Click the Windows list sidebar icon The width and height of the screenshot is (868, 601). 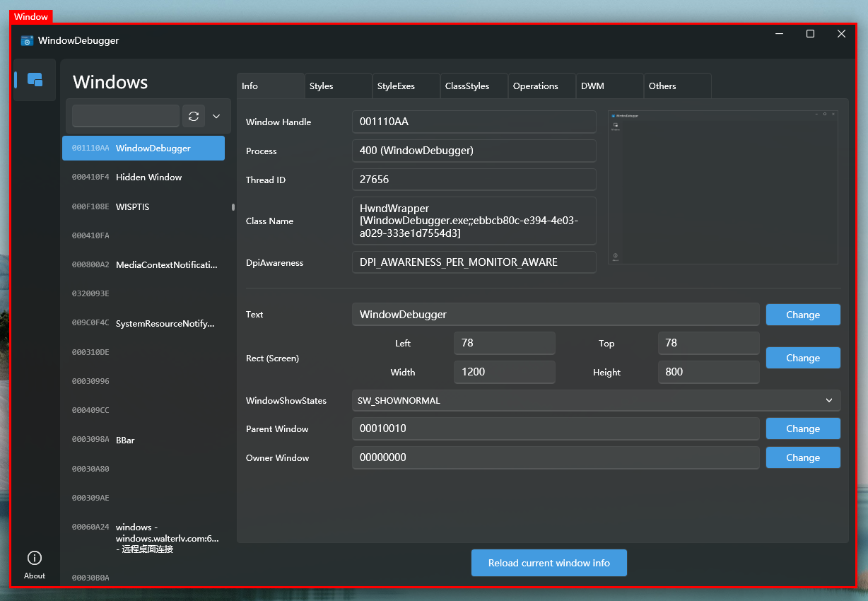pyautogui.click(x=35, y=80)
